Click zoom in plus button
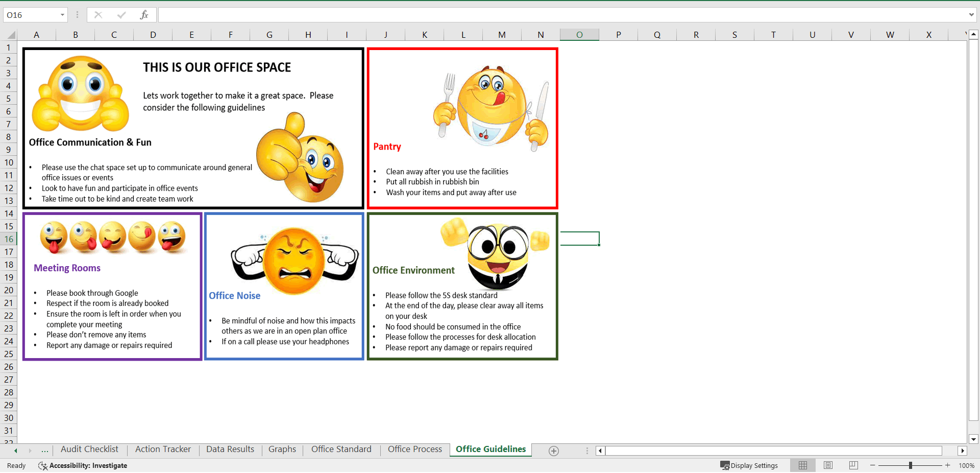 tap(947, 465)
